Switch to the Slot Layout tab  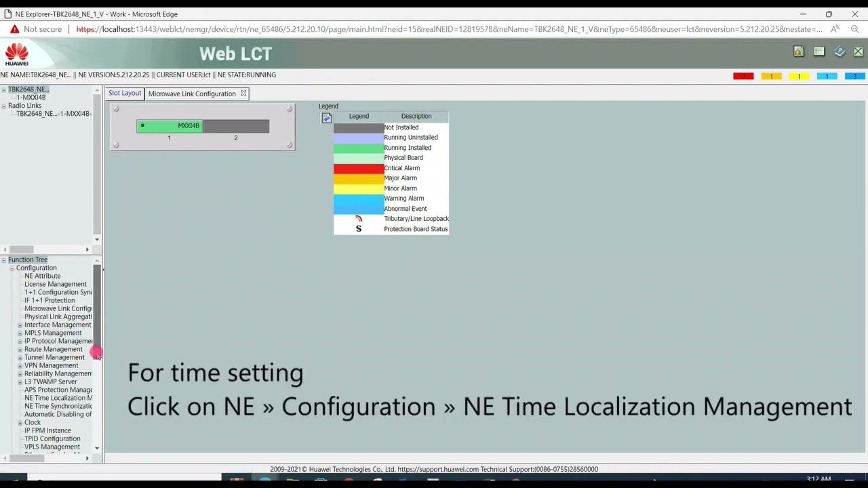[125, 94]
